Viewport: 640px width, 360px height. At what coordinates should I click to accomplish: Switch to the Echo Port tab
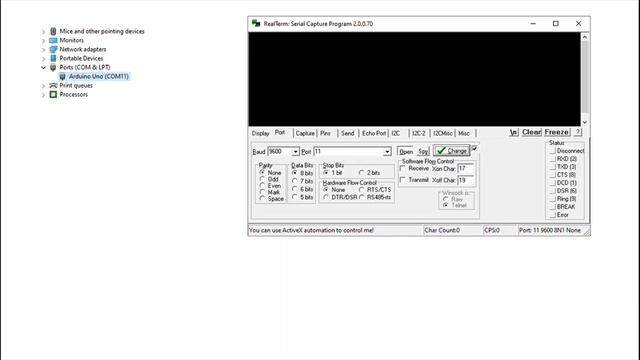pyautogui.click(x=373, y=133)
